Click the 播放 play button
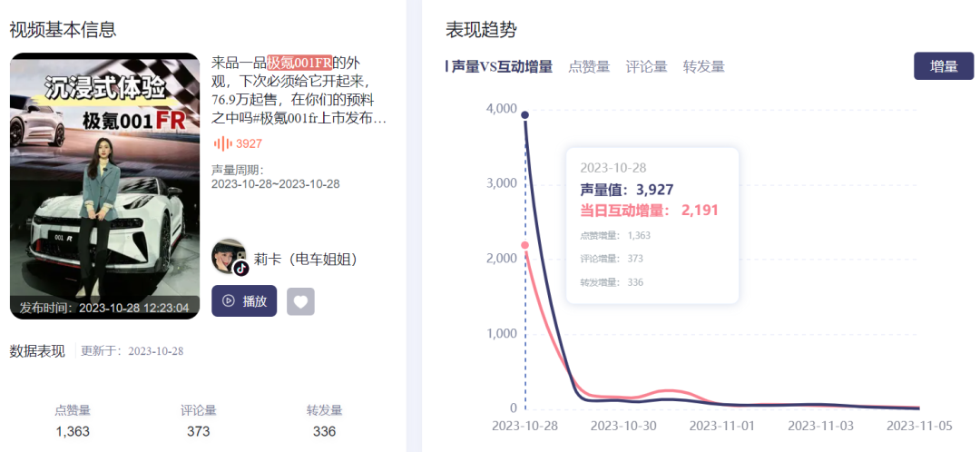Image resolution: width=980 pixels, height=452 pixels. coord(244,301)
